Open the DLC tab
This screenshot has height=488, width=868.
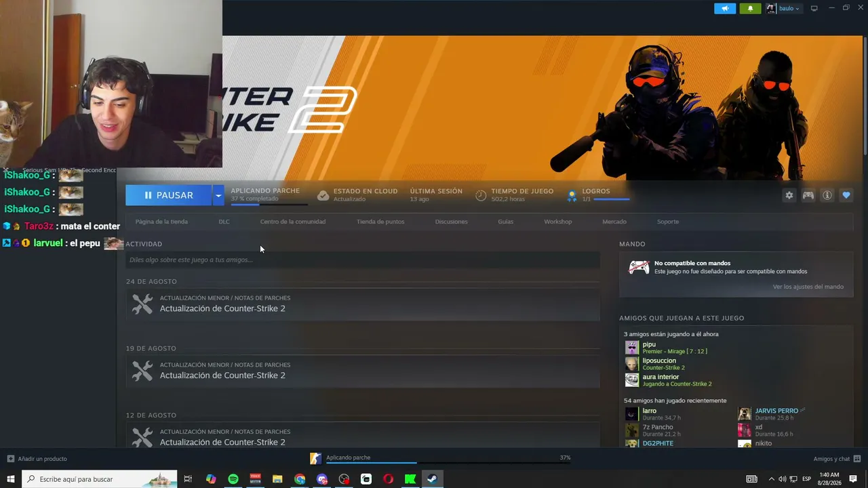pyautogui.click(x=224, y=222)
